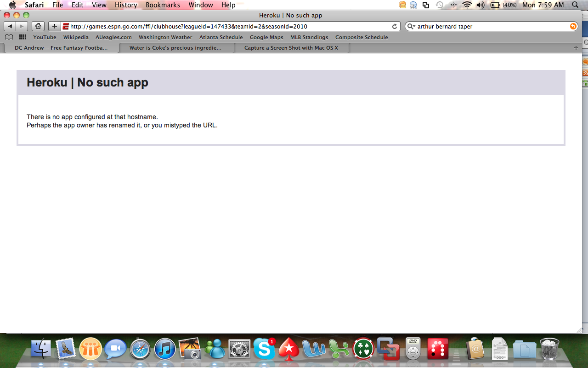This screenshot has width=588, height=368.
Task: Open the Washington Weather bookmark
Action: click(x=165, y=37)
